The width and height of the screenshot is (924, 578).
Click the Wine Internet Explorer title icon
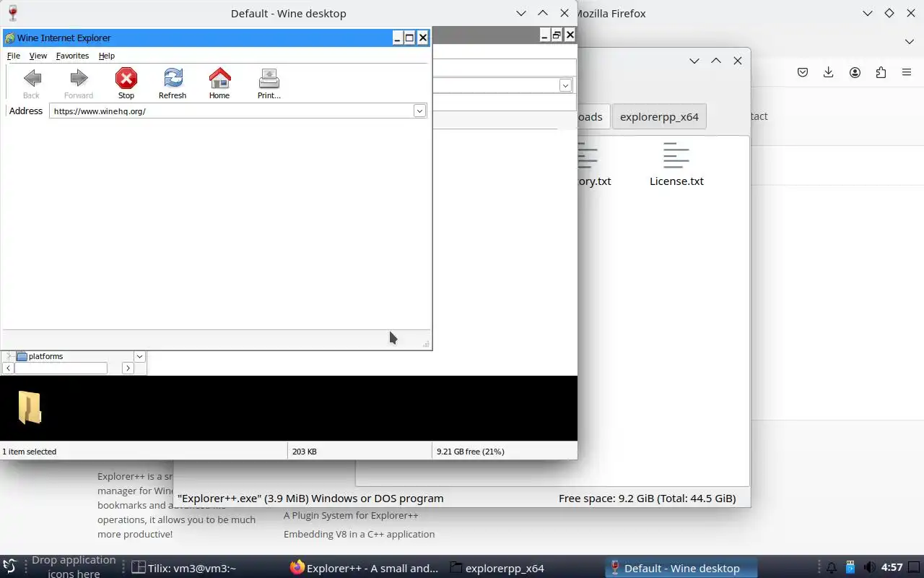(10, 38)
